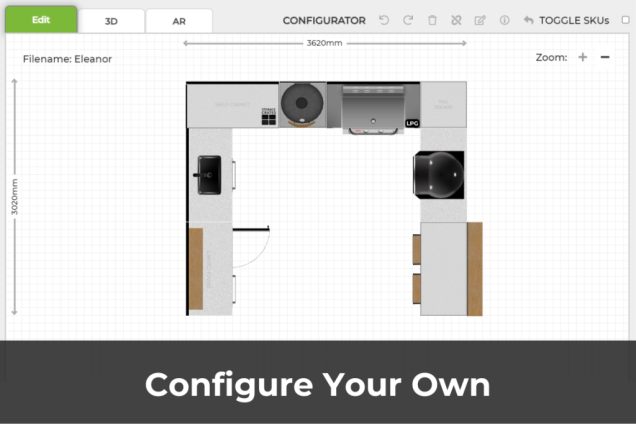Click the undo arrow icon
This screenshot has width=636, height=424.
pos(384,20)
